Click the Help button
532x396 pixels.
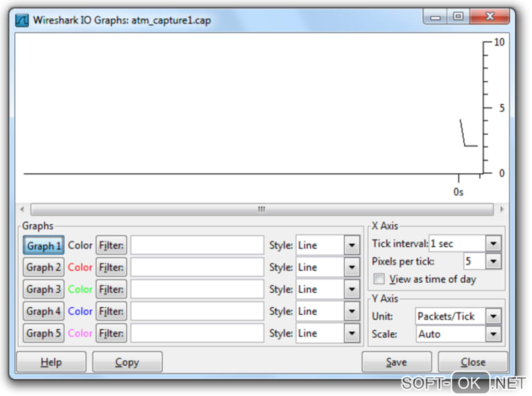tap(51, 362)
